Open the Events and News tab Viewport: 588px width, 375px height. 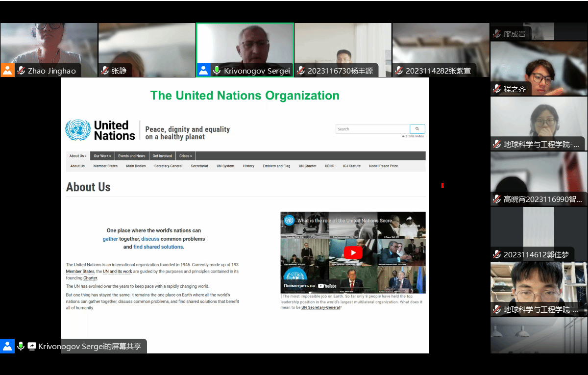[x=131, y=156]
